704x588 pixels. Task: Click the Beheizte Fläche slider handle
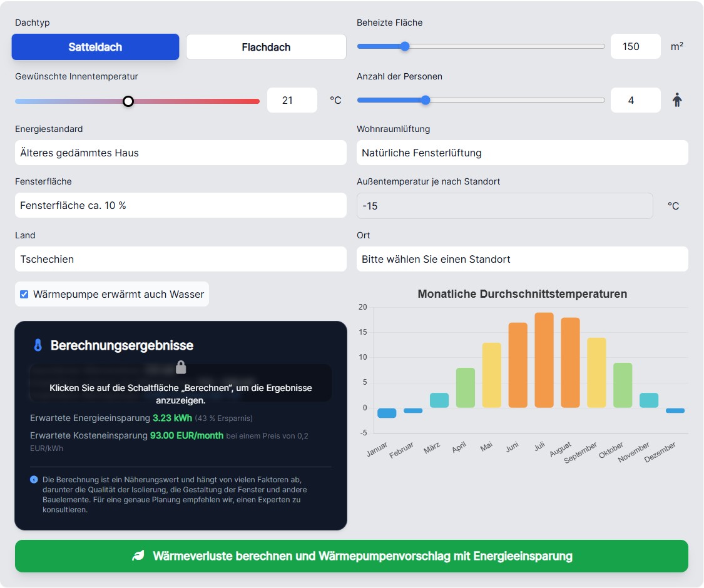click(x=405, y=46)
